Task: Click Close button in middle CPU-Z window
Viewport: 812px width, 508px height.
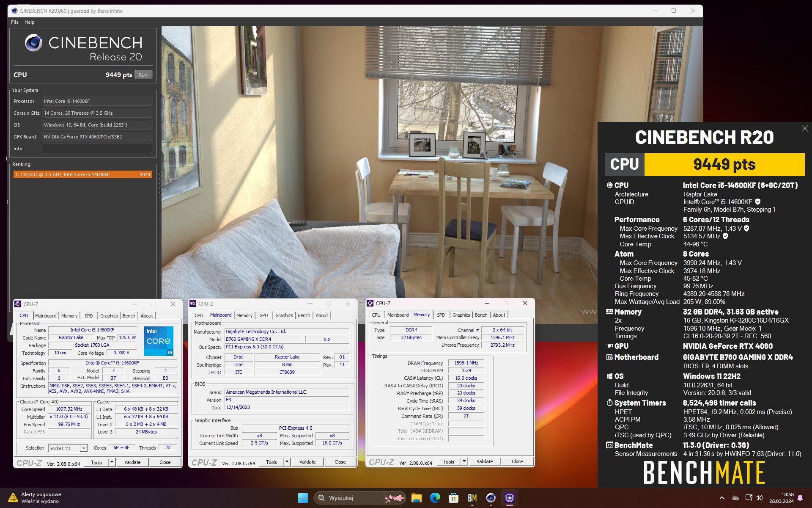Action: (340, 462)
